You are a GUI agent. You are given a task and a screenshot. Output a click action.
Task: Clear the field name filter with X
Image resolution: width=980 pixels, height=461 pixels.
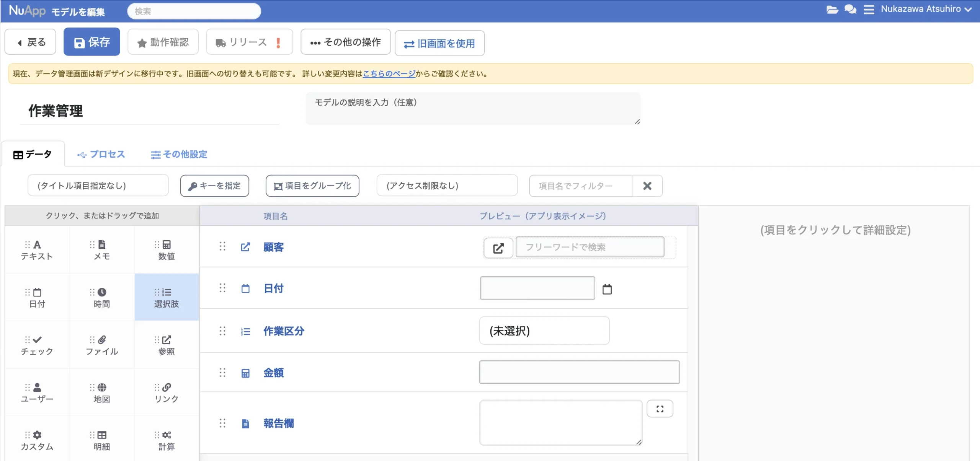pyautogui.click(x=647, y=186)
